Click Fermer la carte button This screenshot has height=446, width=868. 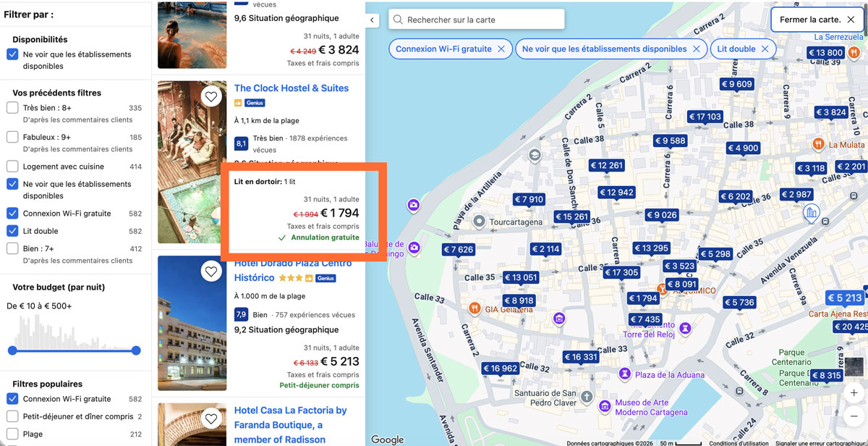[x=817, y=20]
